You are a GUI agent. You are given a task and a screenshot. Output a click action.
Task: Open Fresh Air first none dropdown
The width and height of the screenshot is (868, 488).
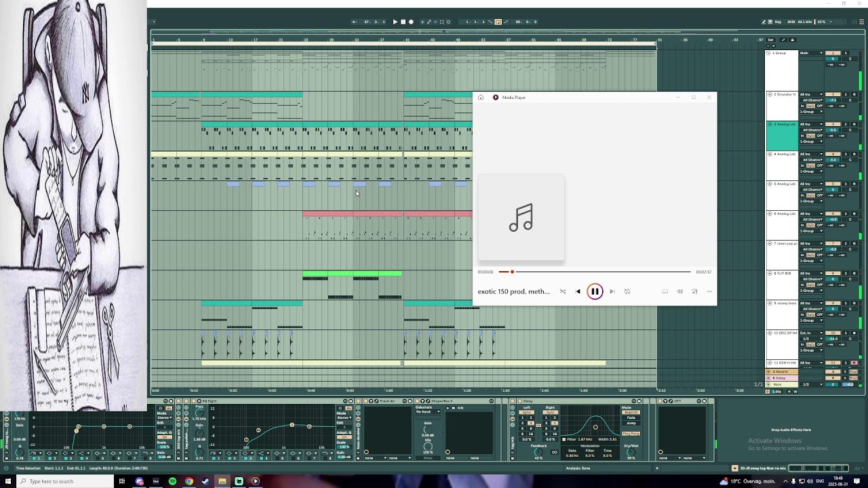tap(376, 458)
